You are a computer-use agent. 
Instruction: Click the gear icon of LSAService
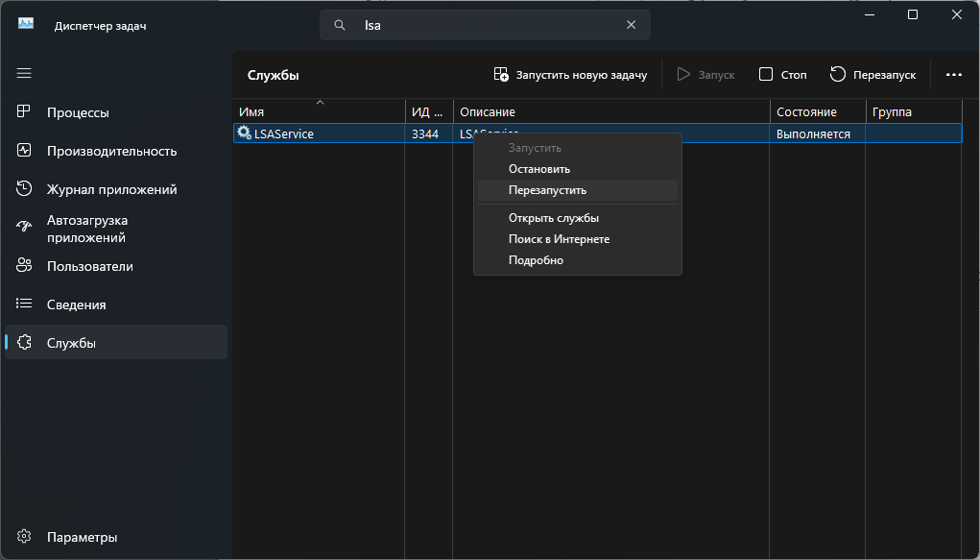click(245, 133)
